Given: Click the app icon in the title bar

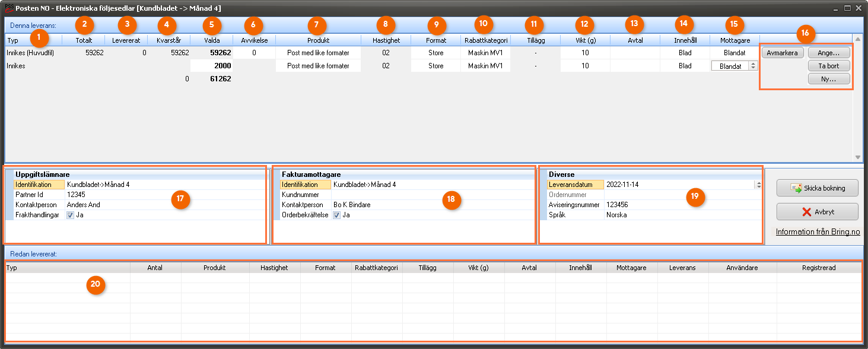Looking at the screenshot, I should (9, 8).
